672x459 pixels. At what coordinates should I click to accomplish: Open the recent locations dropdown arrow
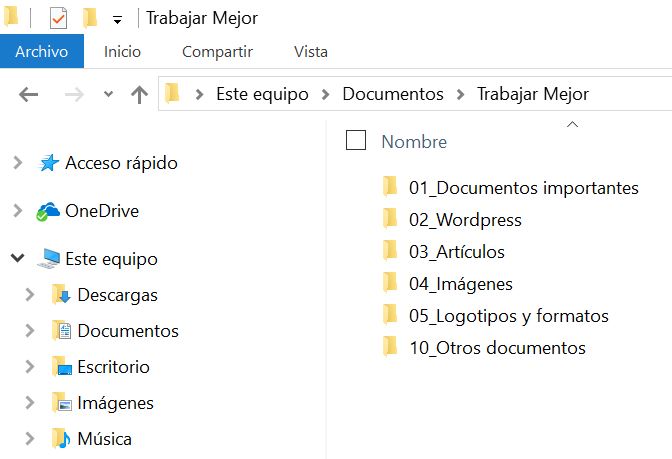click(x=108, y=94)
